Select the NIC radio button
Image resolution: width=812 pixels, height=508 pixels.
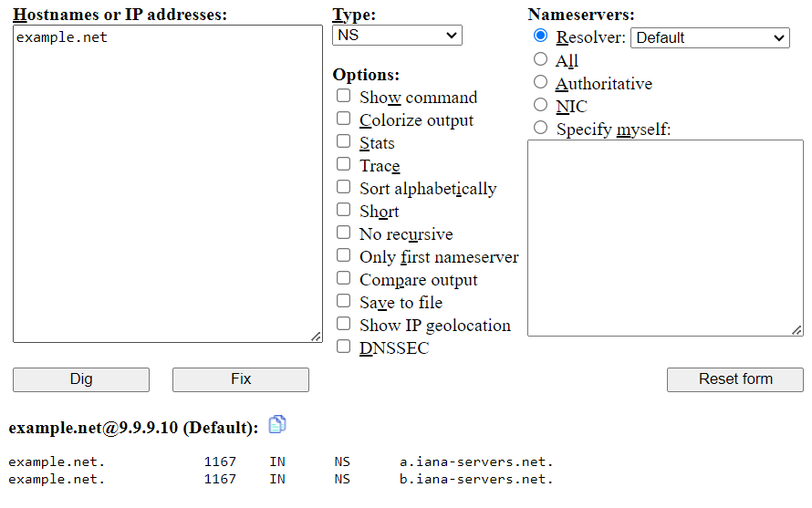[541, 105]
